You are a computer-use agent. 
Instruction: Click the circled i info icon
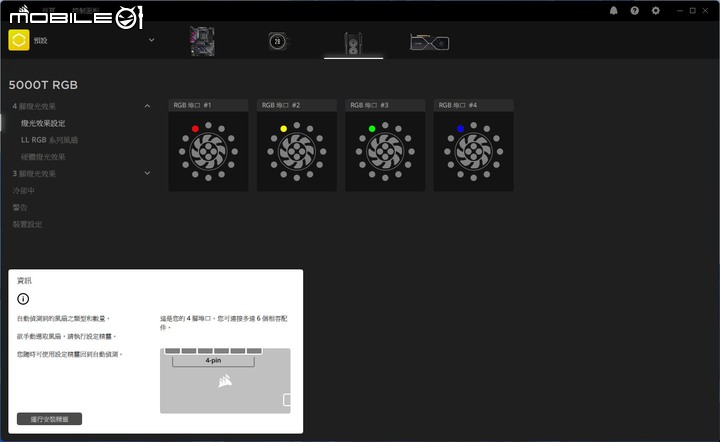(x=23, y=299)
